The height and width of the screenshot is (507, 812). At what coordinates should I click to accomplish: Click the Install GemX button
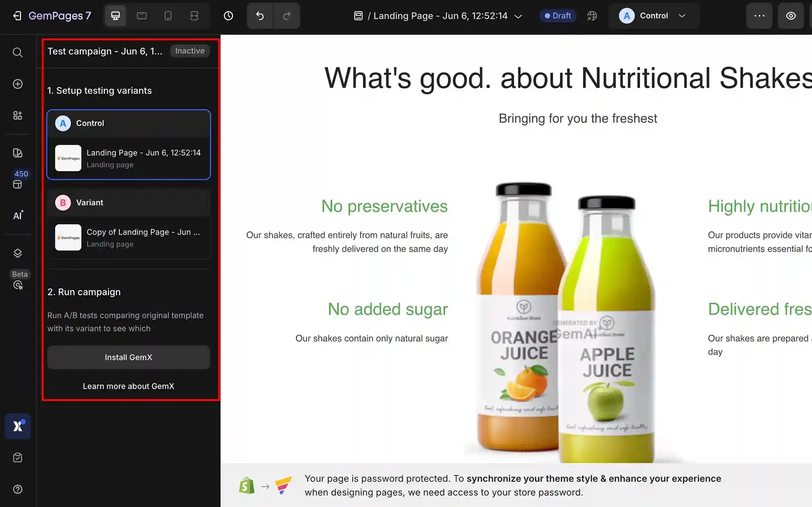tap(129, 357)
